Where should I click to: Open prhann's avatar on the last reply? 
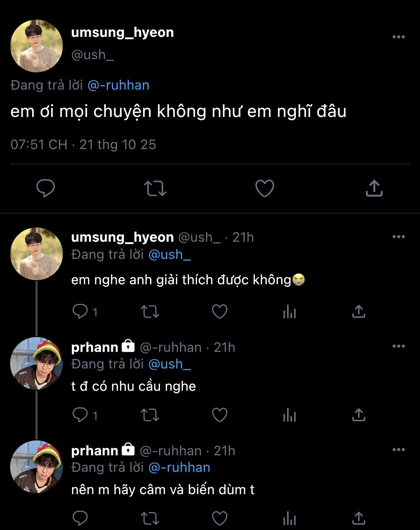pyautogui.click(x=37, y=467)
